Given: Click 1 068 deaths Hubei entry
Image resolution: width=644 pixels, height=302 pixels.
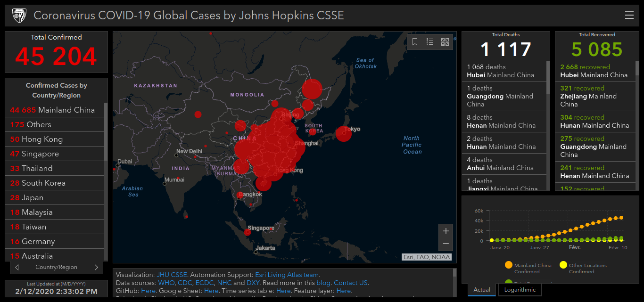Looking at the screenshot, I should pyautogui.click(x=504, y=71).
